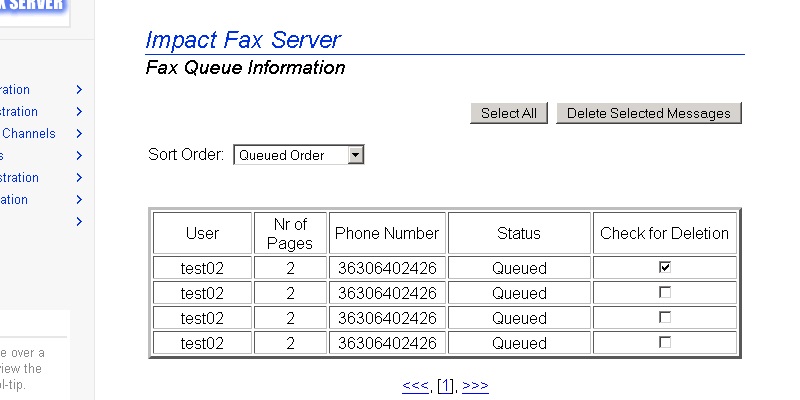This screenshot has width=800, height=400.
Task: Check the second row's deletion checkbox
Action: click(665, 293)
